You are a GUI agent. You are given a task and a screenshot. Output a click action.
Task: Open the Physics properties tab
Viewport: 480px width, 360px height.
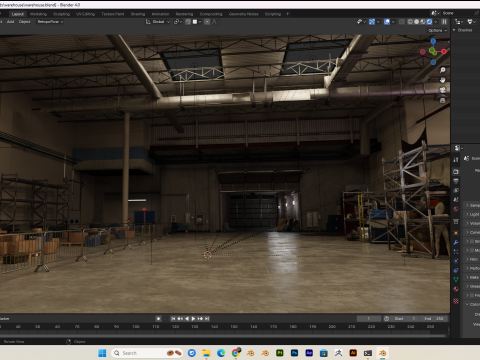coord(456,261)
